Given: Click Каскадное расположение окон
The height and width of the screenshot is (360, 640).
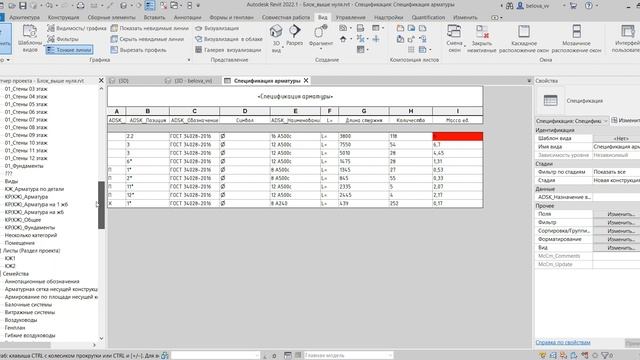Looking at the screenshot, I should pyautogui.click(x=524, y=39).
